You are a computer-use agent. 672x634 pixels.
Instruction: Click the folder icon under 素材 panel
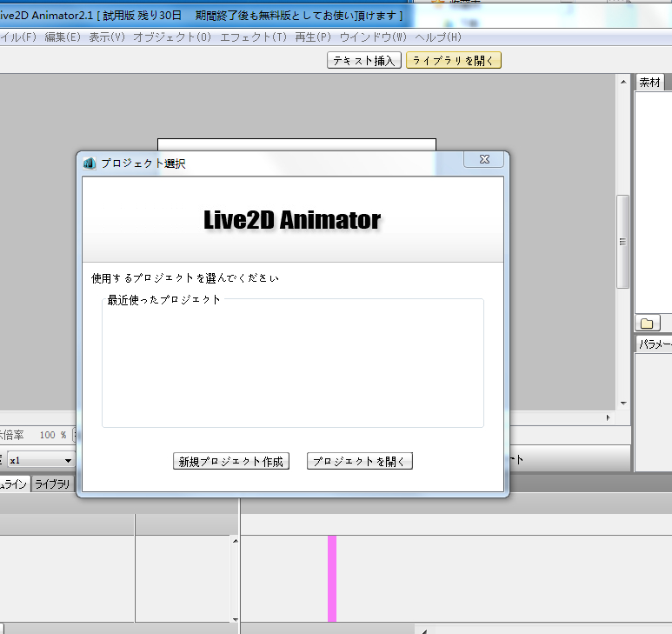pyautogui.click(x=647, y=324)
